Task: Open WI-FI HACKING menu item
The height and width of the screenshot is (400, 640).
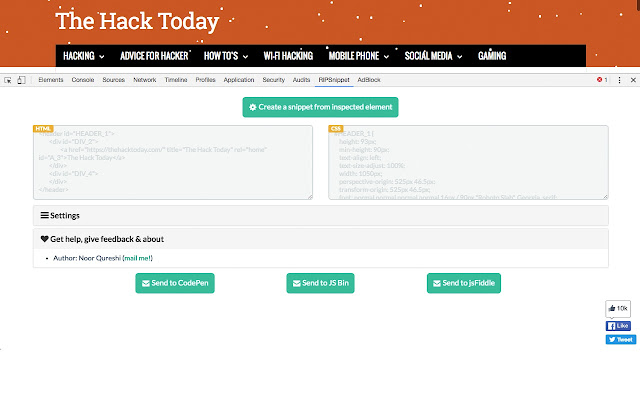Action: click(288, 56)
